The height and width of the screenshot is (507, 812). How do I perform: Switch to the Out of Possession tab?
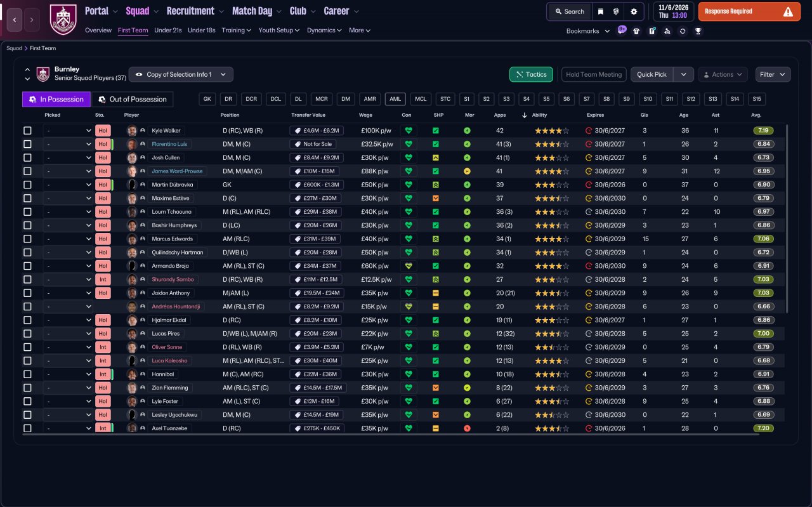click(x=133, y=99)
